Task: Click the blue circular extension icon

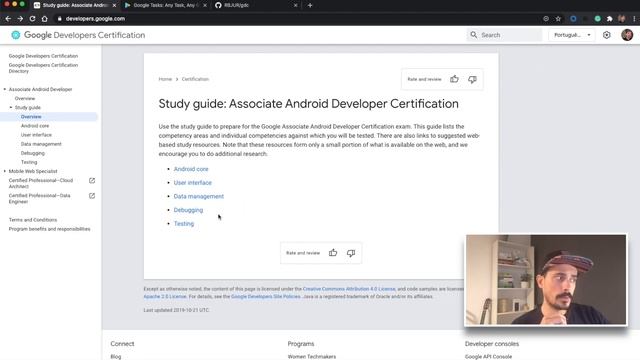Action: click(573, 19)
